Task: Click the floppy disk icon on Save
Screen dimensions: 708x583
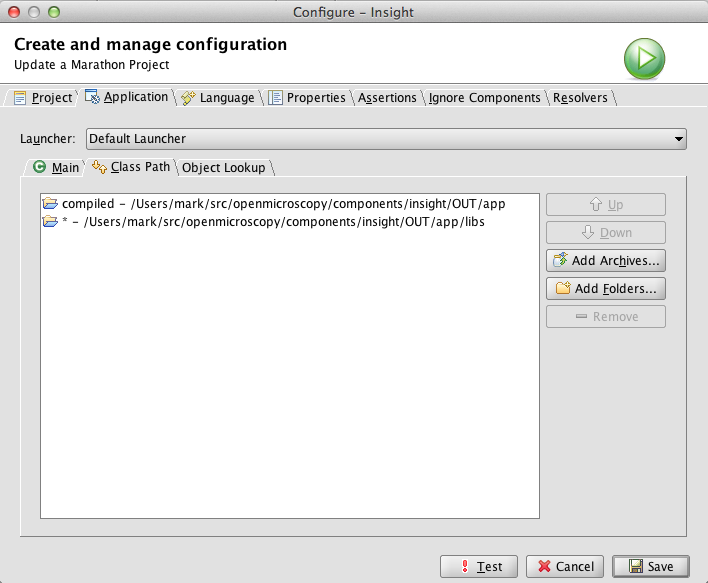Action: click(x=636, y=566)
